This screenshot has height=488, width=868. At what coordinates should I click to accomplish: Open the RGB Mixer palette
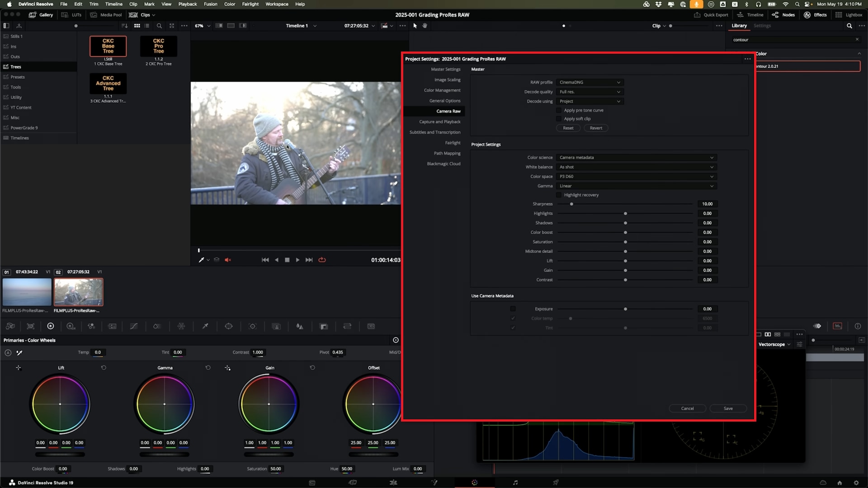(91, 326)
